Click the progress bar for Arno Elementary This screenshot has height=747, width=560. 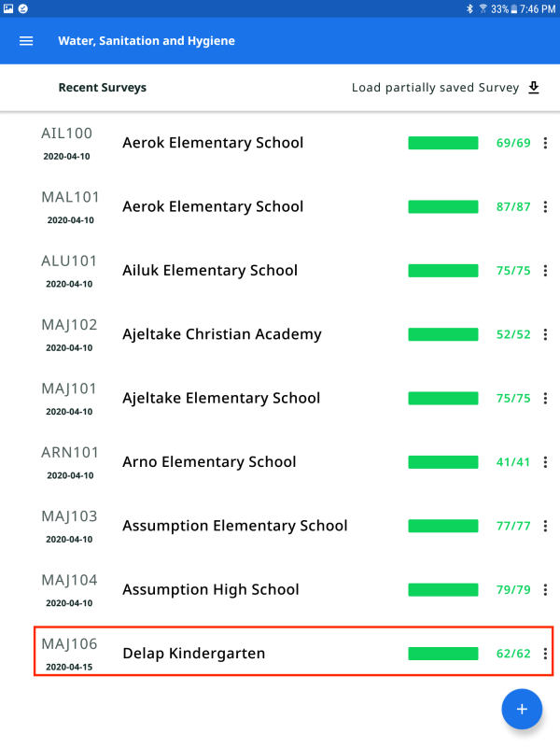pyautogui.click(x=443, y=461)
